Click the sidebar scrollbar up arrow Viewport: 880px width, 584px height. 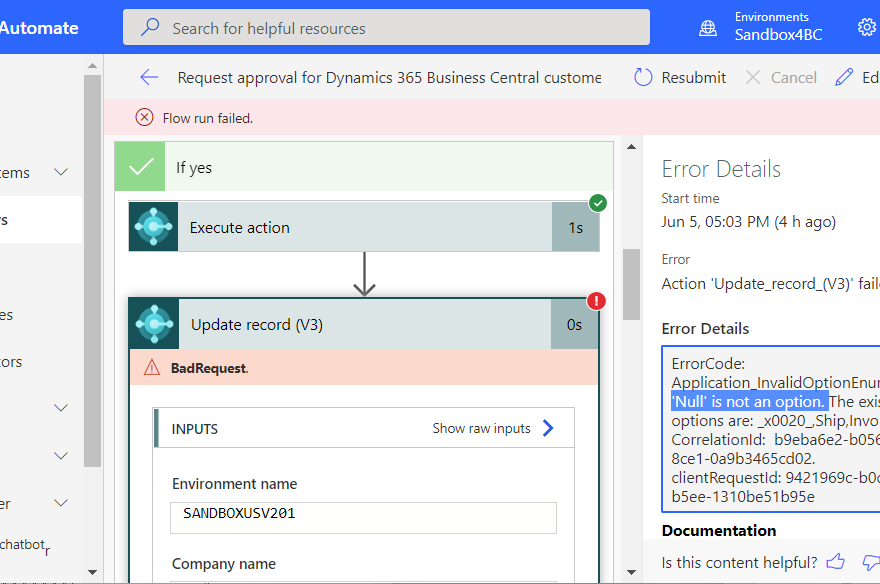92,66
